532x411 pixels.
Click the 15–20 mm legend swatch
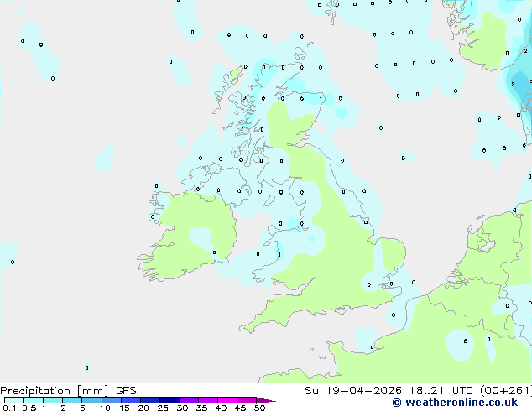(x=131, y=400)
